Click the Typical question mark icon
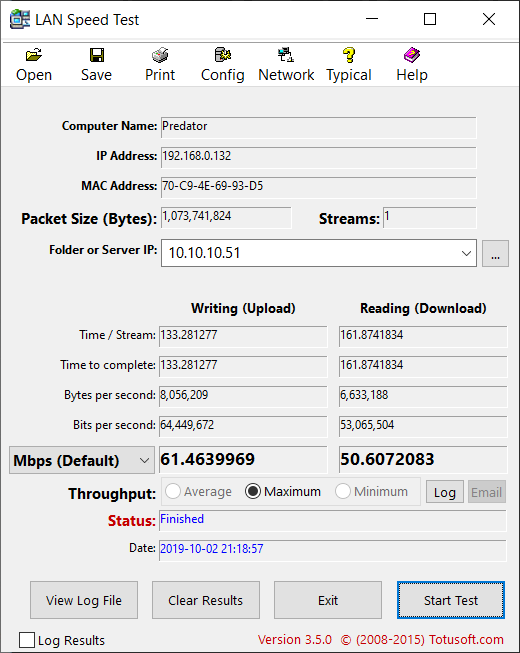The width and height of the screenshot is (520, 653). tap(349, 55)
